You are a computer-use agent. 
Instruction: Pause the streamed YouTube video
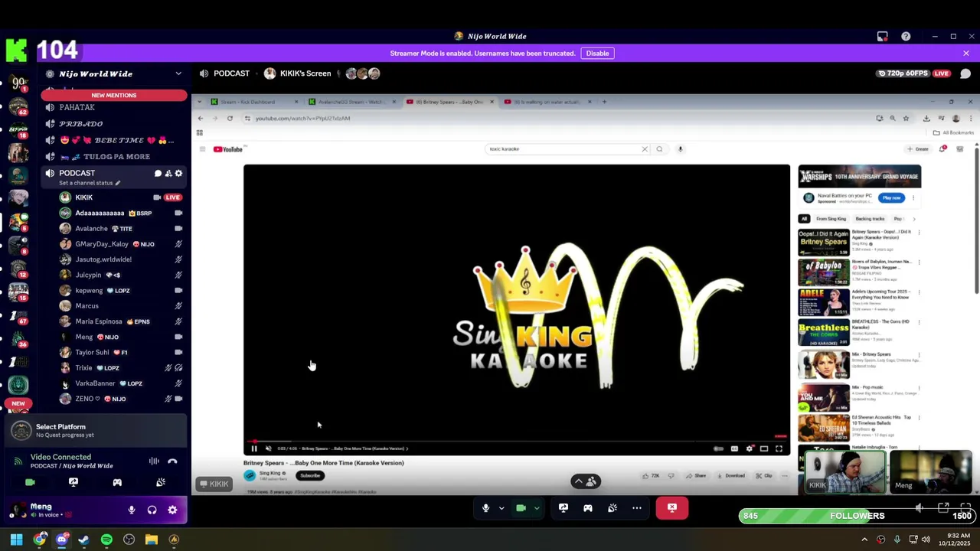tap(254, 448)
